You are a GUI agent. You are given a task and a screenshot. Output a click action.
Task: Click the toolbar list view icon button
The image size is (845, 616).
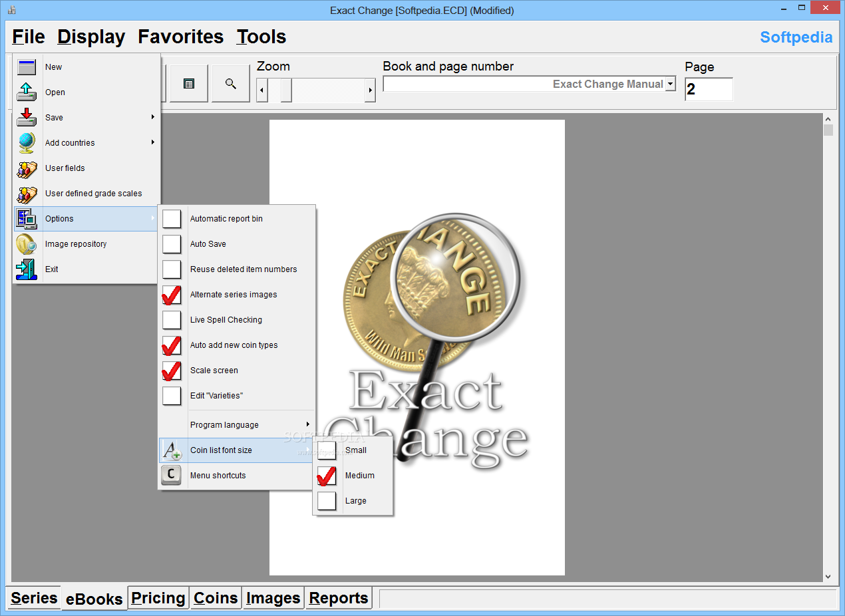(189, 84)
